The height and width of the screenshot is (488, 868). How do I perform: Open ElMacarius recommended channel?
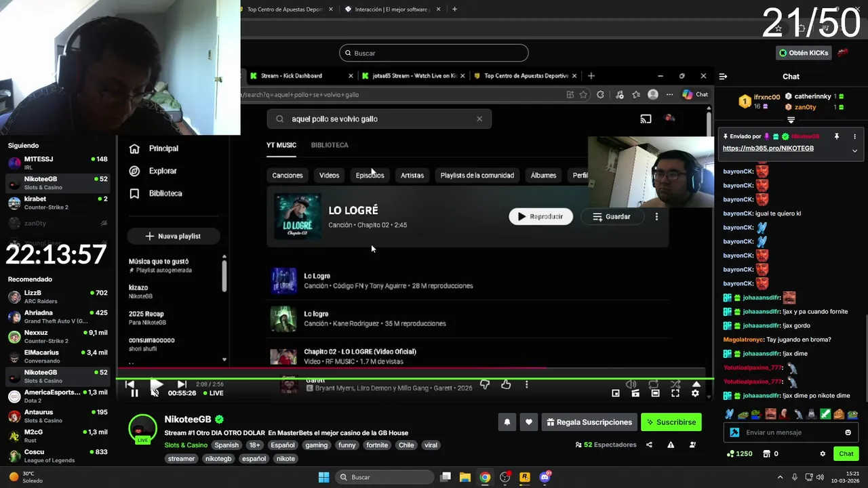click(x=58, y=357)
